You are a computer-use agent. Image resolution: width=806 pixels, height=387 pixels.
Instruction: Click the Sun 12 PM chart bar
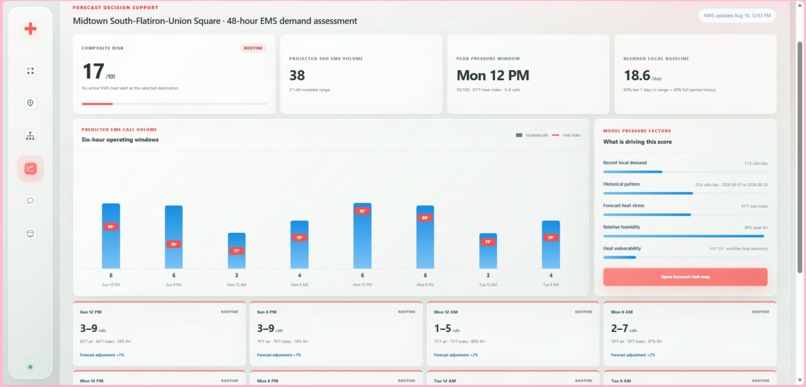click(x=111, y=236)
